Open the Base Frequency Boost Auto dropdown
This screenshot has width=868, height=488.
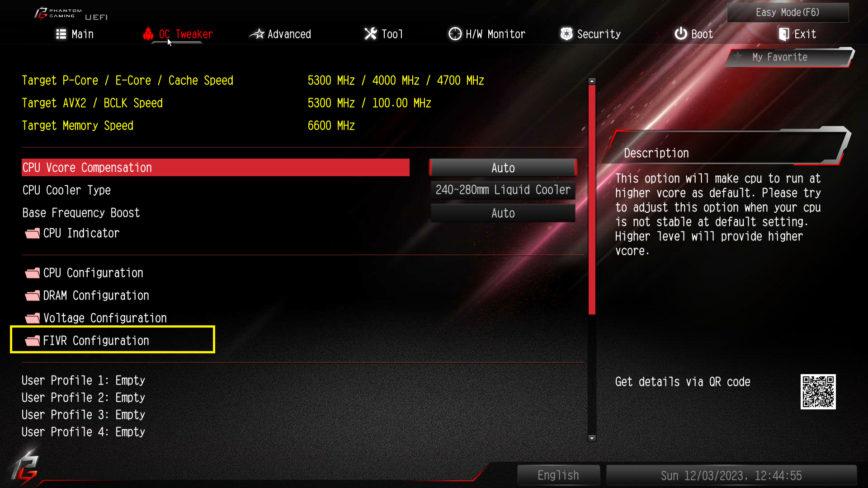click(x=503, y=213)
